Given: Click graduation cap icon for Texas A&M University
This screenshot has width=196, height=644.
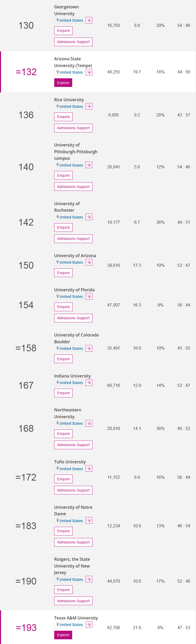Looking at the screenshot, I should [x=89, y=625].
